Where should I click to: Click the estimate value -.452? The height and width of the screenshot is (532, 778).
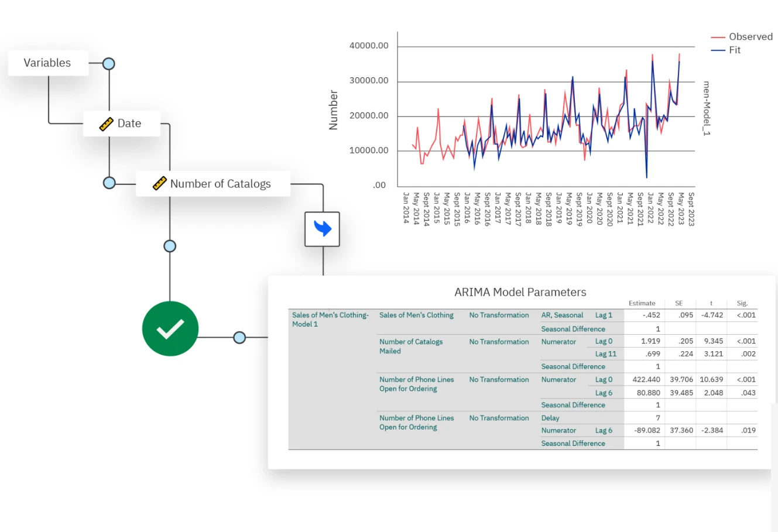click(x=651, y=315)
